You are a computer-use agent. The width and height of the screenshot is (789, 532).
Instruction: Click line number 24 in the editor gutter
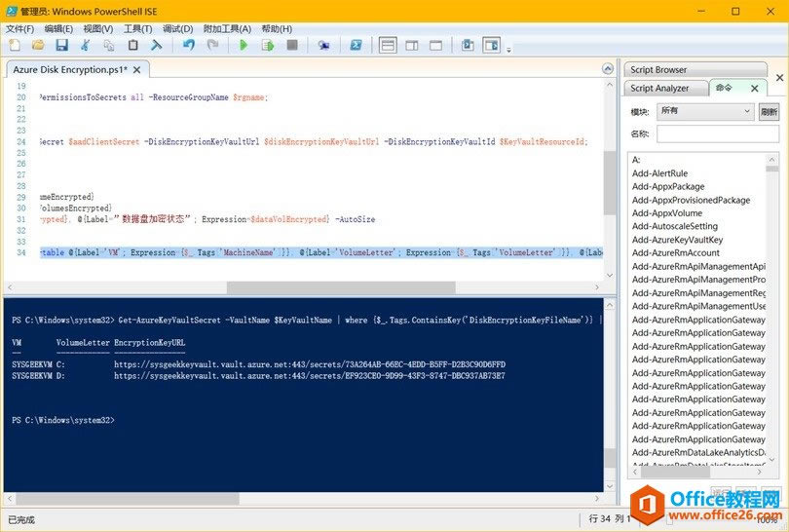(x=20, y=142)
